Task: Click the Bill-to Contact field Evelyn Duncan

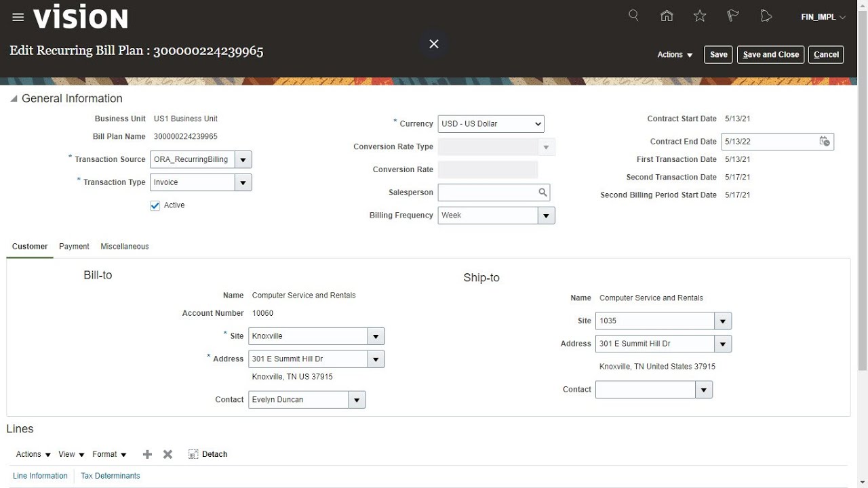Action: click(x=298, y=400)
